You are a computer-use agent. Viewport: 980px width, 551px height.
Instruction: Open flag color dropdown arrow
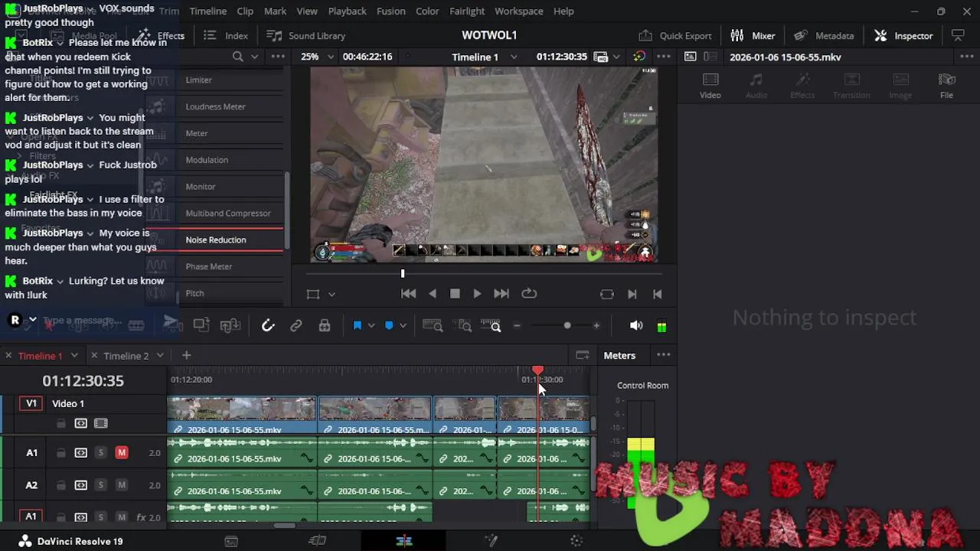371,325
